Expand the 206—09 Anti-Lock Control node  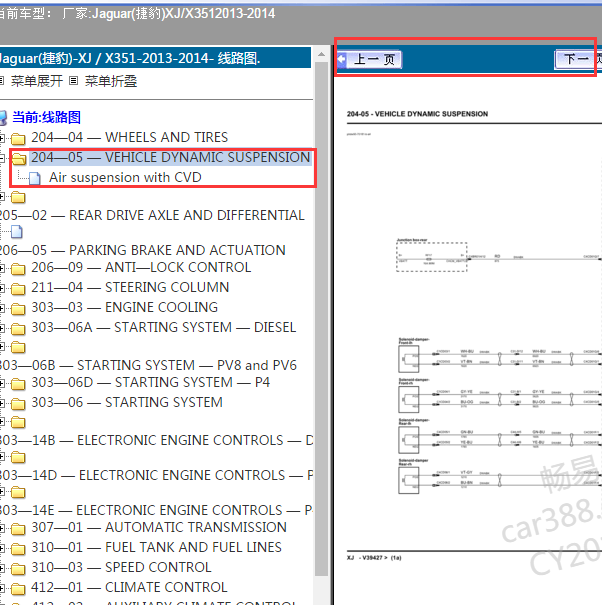[x=2, y=268]
